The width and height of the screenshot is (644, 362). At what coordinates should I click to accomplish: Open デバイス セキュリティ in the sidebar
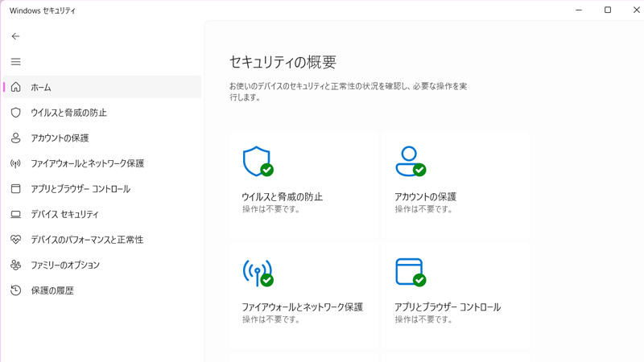[x=102, y=214]
